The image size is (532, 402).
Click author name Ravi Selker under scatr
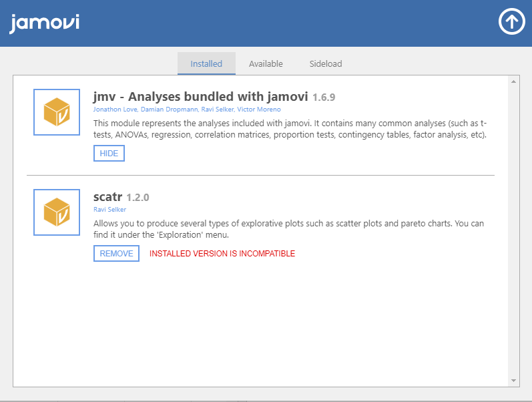click(109, 210)
